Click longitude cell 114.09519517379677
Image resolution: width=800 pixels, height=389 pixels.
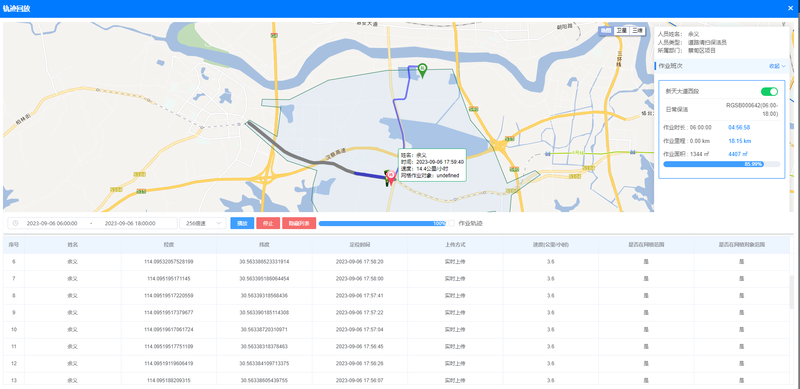click(169, 312)
